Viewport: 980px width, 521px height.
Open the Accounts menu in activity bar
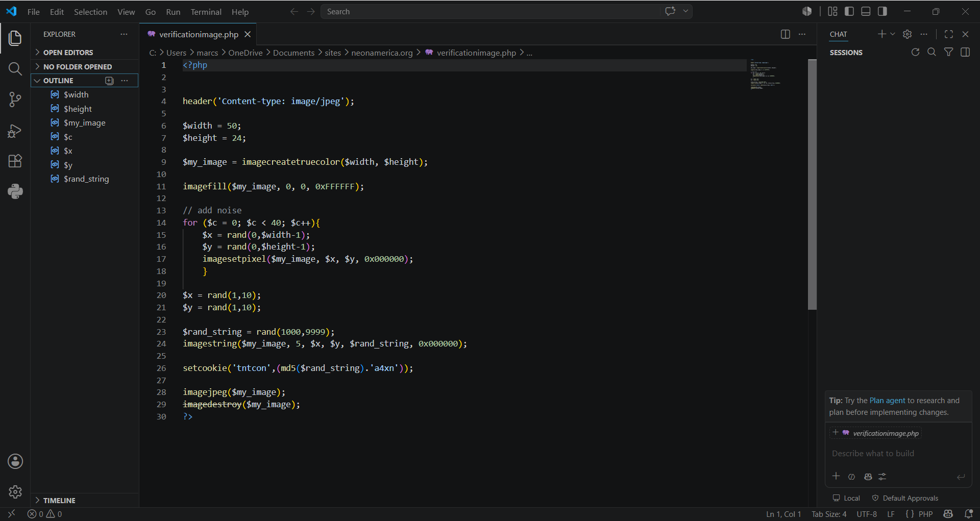pos(15,462)
